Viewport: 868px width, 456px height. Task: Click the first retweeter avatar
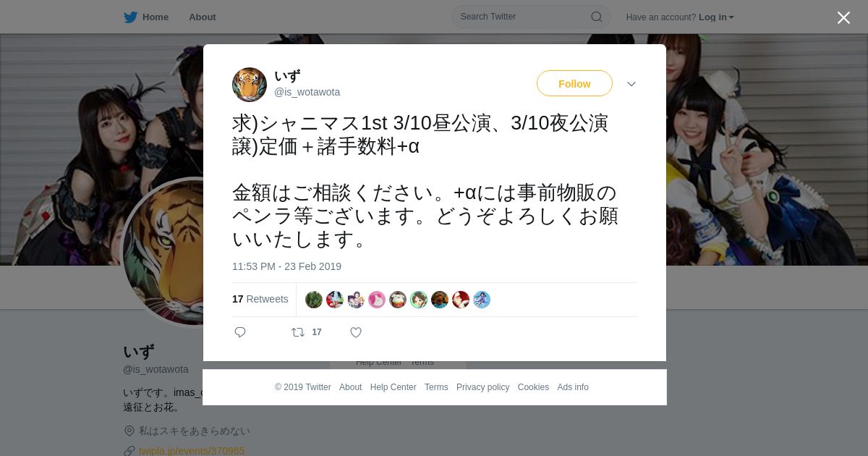(x=314, y=300)
